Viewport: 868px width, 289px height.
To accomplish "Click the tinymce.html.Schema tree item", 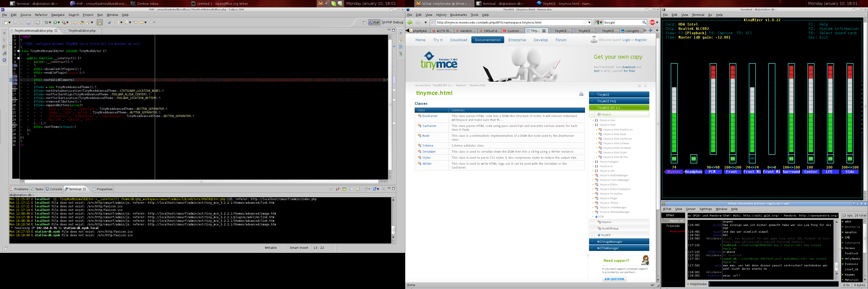I will click(616, 143).
